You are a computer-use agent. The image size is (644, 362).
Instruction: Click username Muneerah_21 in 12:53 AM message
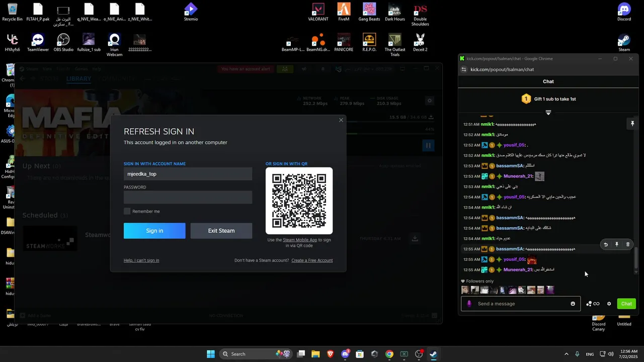[x=518, y=176]
